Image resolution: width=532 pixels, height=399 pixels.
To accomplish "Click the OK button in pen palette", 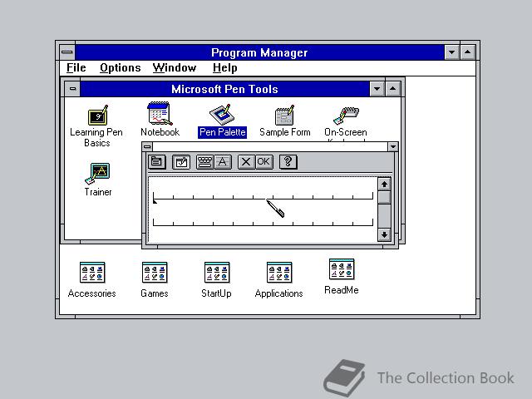I will 264,162.
